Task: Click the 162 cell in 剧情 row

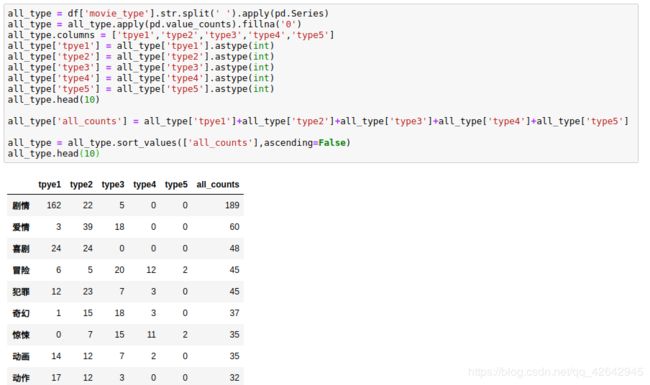Action: pos(54,205)
